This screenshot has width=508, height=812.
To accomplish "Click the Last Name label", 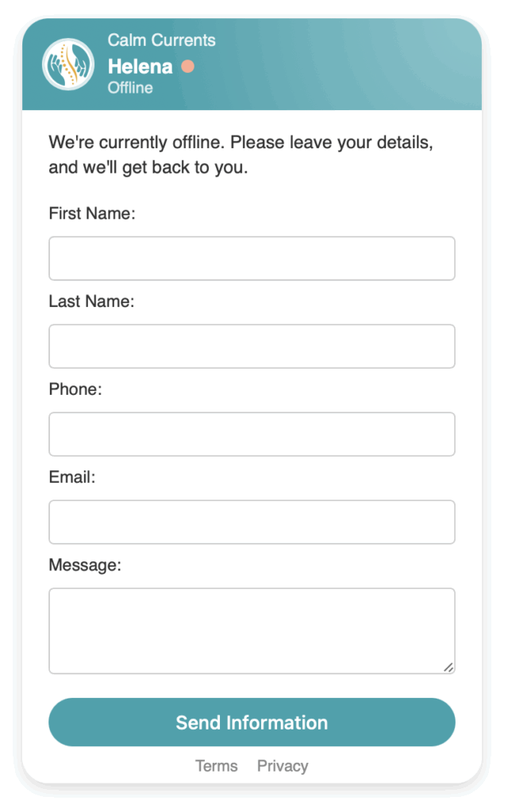I will (x=92, y=301).
